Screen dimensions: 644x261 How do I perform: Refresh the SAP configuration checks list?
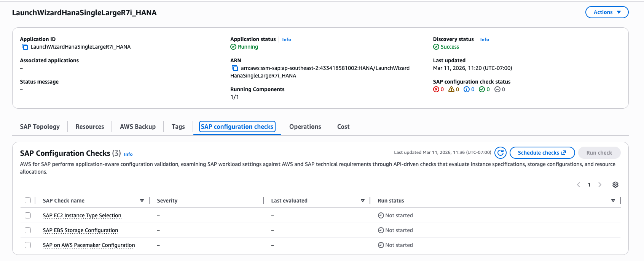click(501, 153)
